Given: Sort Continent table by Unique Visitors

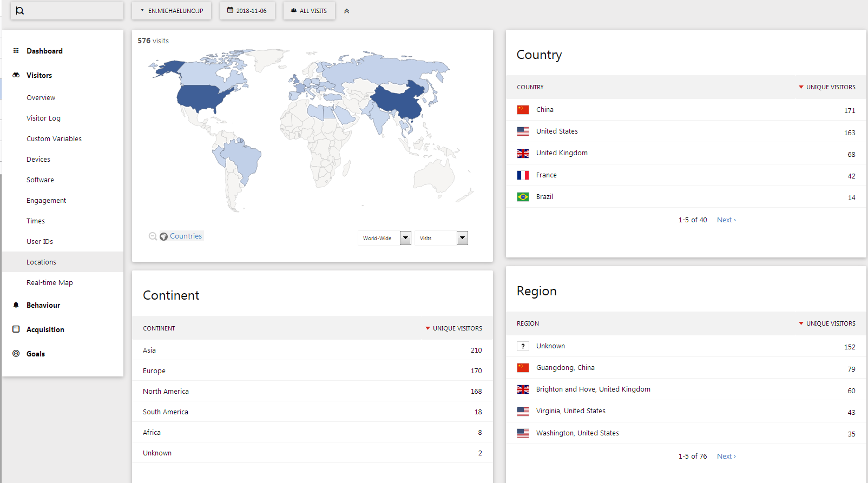Looking at the screenshot, I should pos(457,328).
